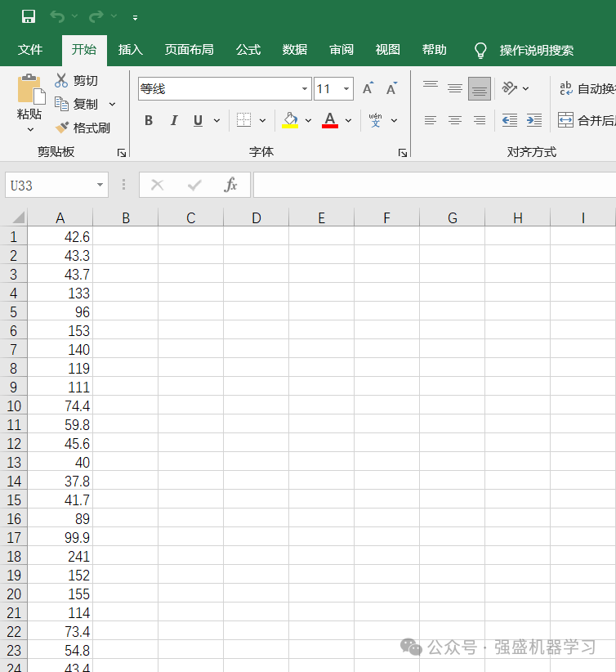Viewport: 616px width, 672px height.
Task: Click the 合并后居中 merge button
Action: point(587,120)
